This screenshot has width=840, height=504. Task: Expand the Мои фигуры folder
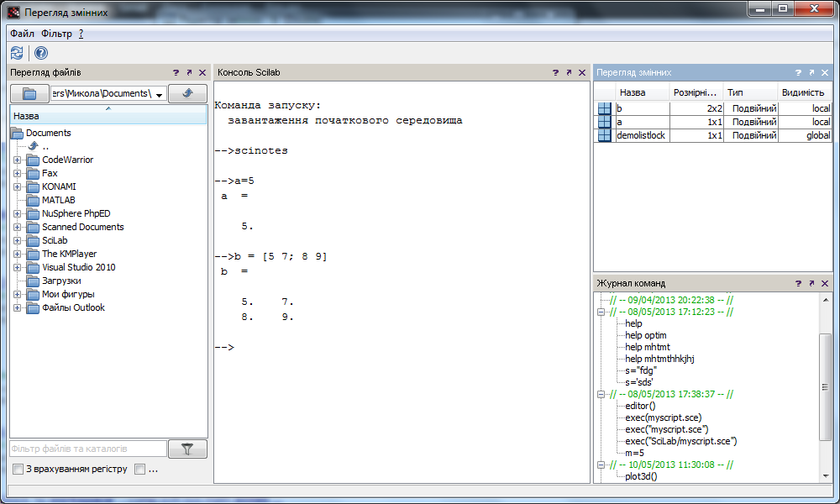click(x=17, y=294)
